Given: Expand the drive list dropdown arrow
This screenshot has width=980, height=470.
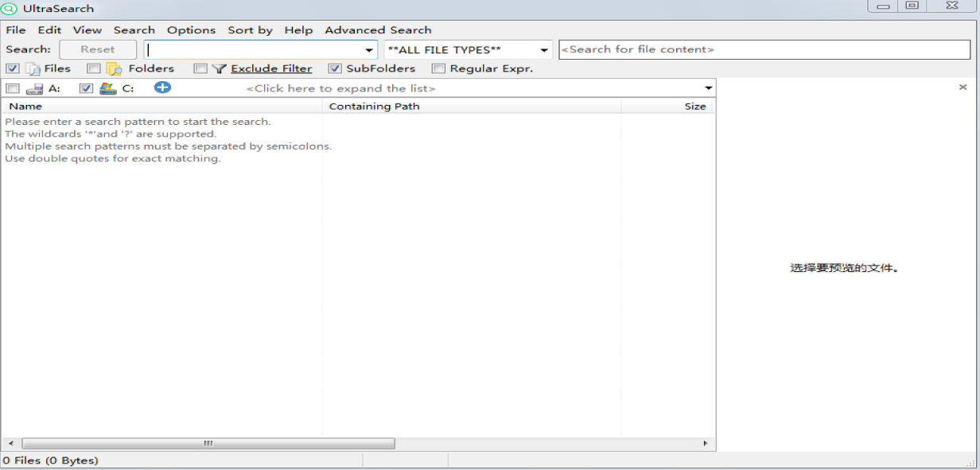Looking at the screenshot, I should point(708,88).
